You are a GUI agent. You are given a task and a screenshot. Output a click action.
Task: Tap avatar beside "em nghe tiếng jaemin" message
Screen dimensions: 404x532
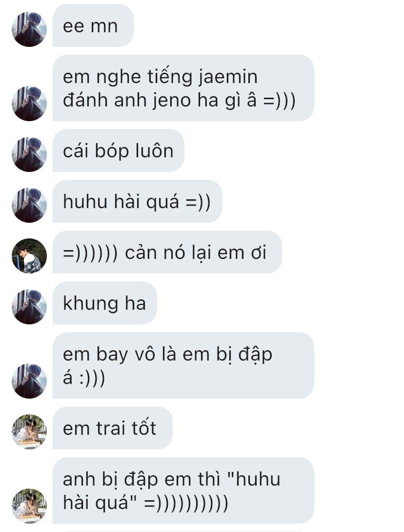29,104
